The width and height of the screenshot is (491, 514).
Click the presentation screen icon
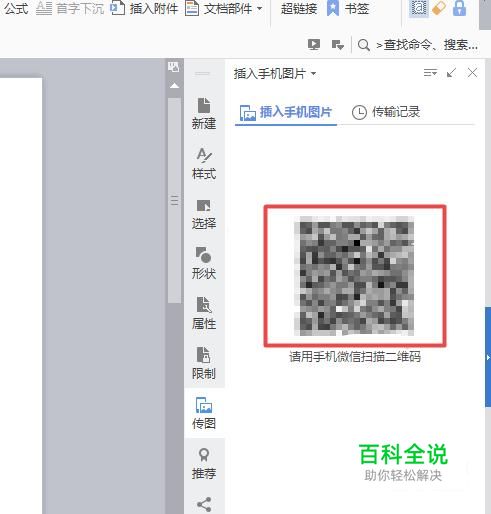click(x=314, y=44)
